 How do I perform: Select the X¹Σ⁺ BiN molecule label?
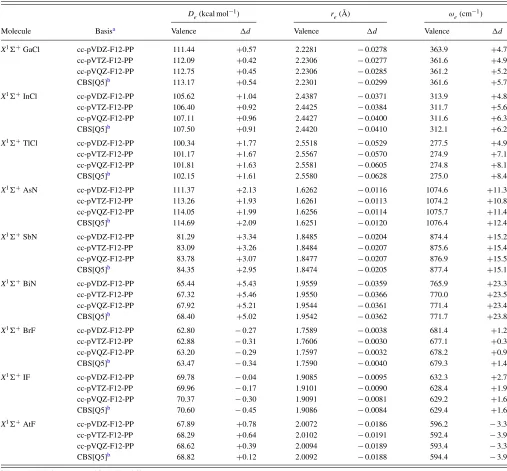18,284
